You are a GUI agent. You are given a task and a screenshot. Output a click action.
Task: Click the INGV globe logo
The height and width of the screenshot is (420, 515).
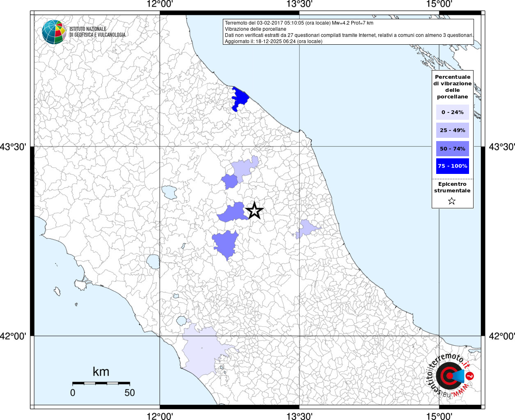coord(54,32)
